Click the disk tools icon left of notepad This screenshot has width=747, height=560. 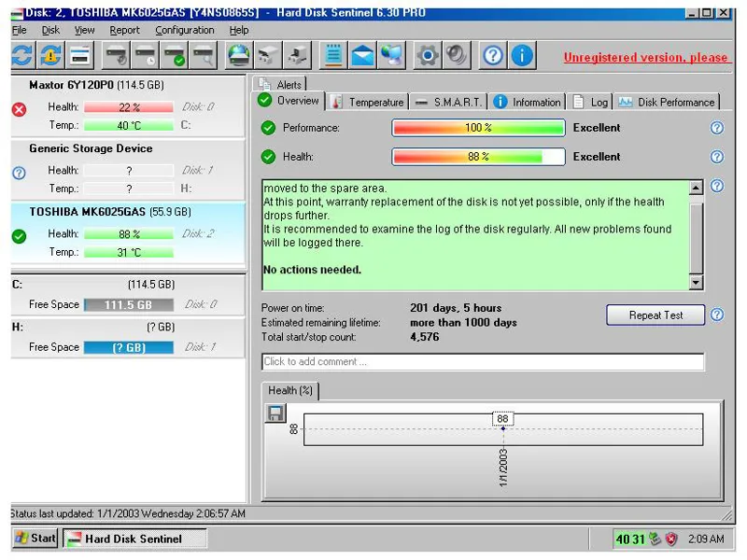298,56
